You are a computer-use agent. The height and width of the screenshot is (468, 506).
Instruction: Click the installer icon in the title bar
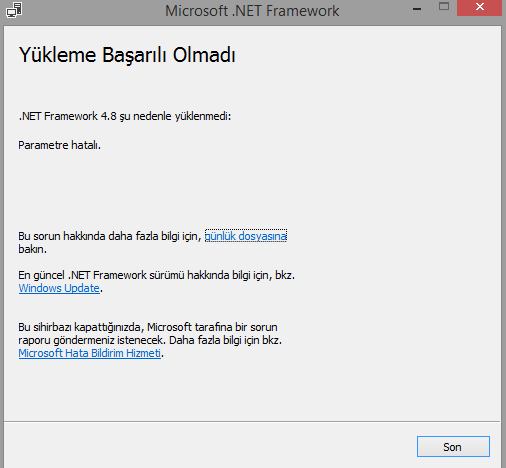[14, 10]
